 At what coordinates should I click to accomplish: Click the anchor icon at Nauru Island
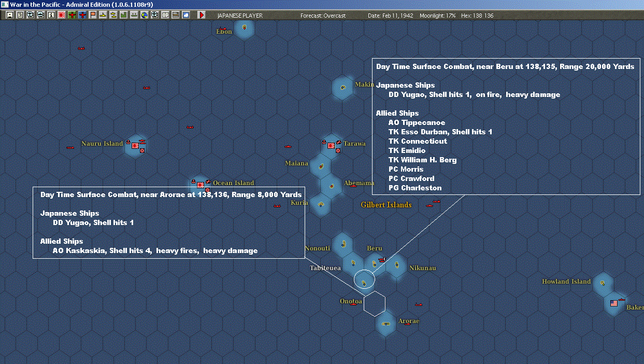(x=128, y=142)
